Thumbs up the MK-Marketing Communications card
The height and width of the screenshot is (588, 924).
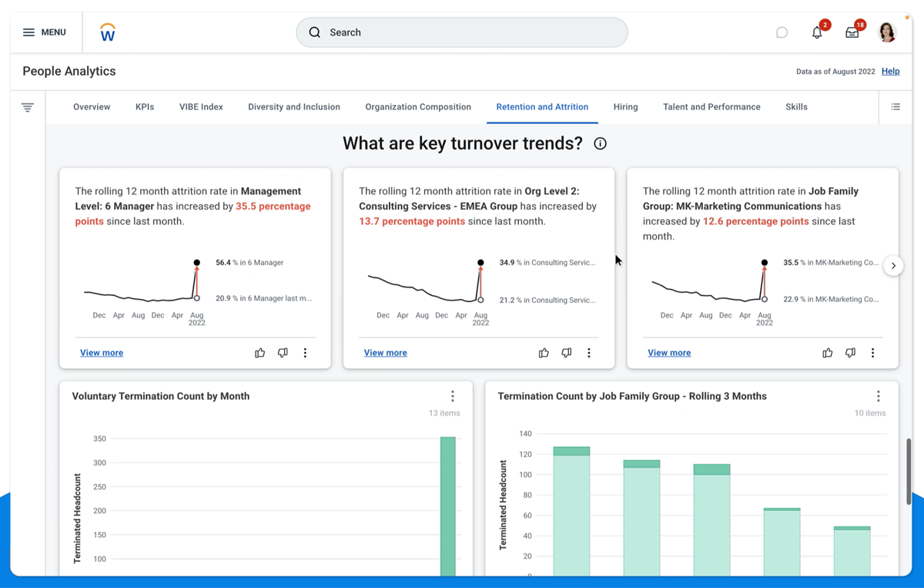coord(828,353)
